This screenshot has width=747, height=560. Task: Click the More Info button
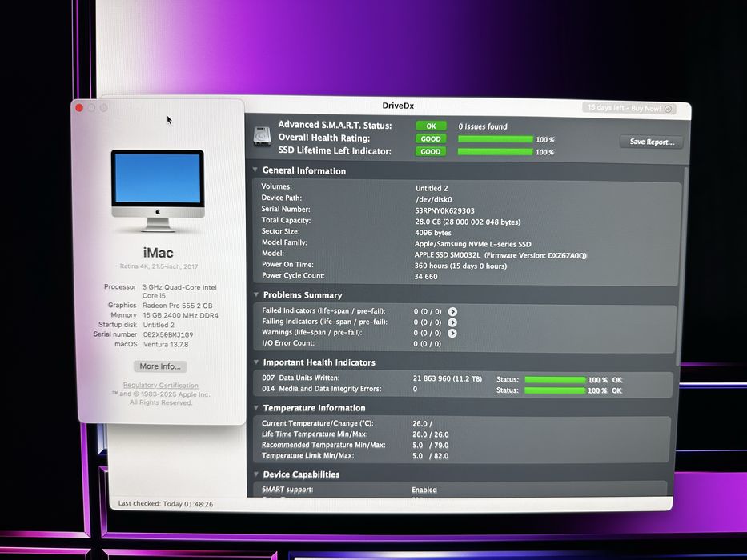[x=160, y=366]
